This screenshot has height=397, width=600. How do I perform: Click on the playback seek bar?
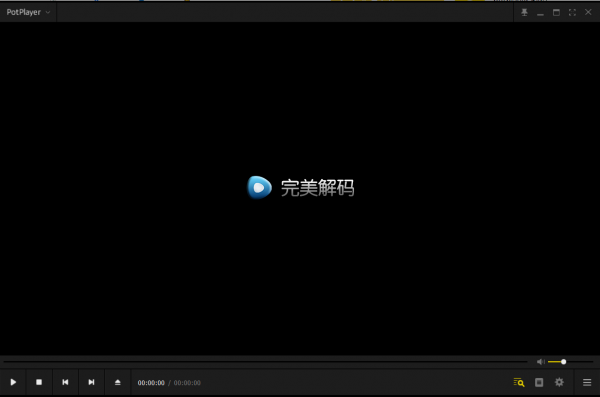tap(266, 361)
